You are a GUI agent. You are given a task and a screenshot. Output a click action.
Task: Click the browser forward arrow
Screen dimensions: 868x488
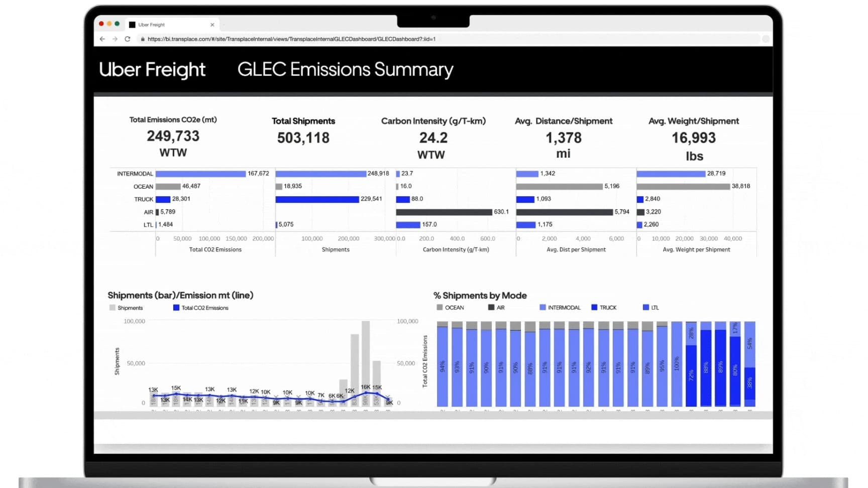pyautogui.click(x=115, y=39)
